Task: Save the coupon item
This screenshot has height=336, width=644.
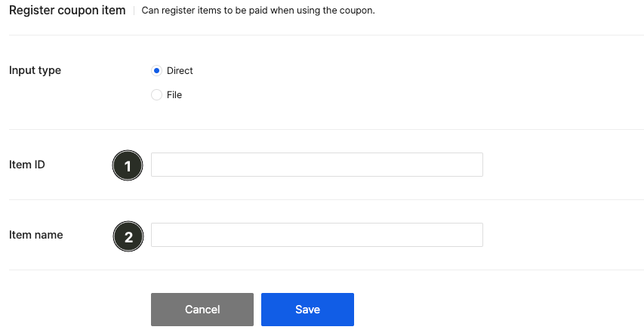Action: (307, 310)
